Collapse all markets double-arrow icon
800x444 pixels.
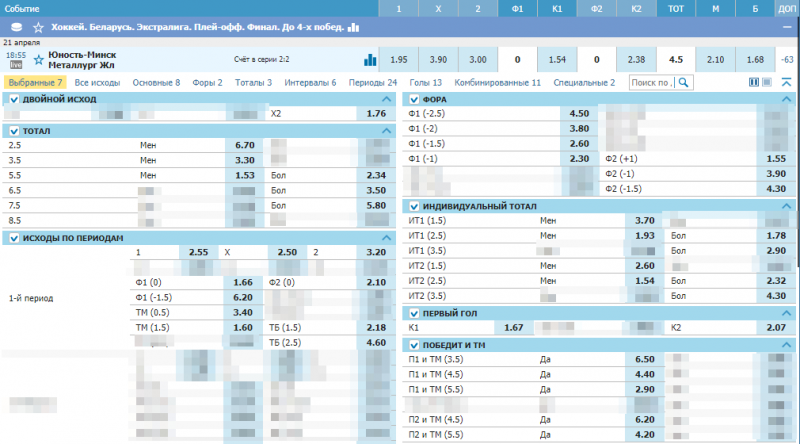pyautogui.click(x=787, y=83)
